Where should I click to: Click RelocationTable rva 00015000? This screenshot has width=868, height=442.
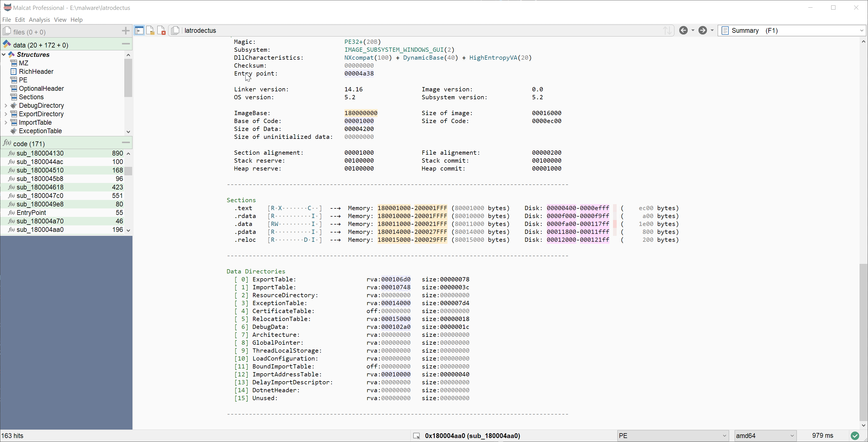[396, 319]
